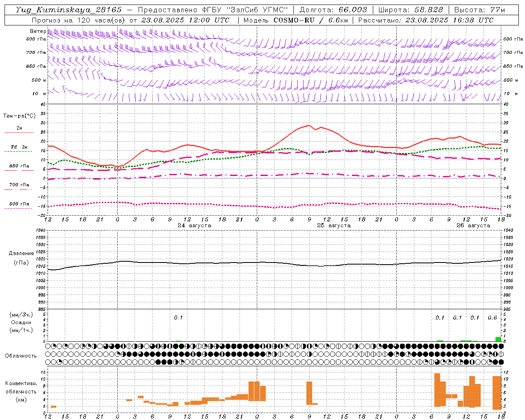
Task: Click the 25 августа date label
Action: pyautogui.click(x=334, y=226)
